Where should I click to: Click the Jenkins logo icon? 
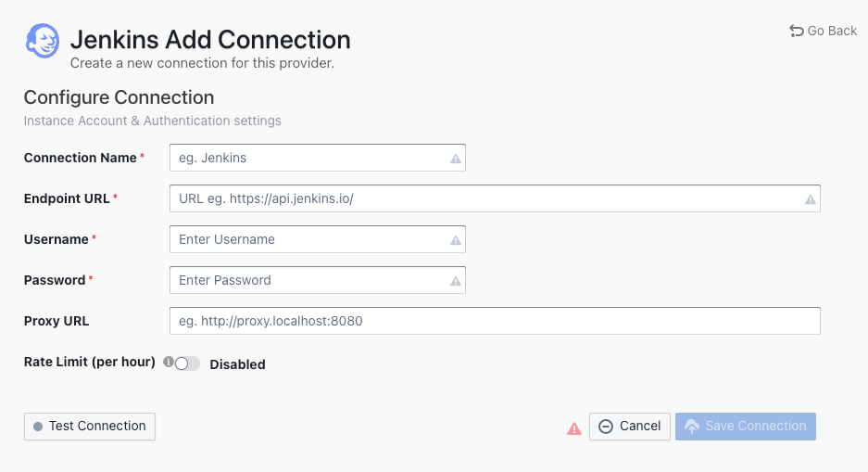click(43, 42)
